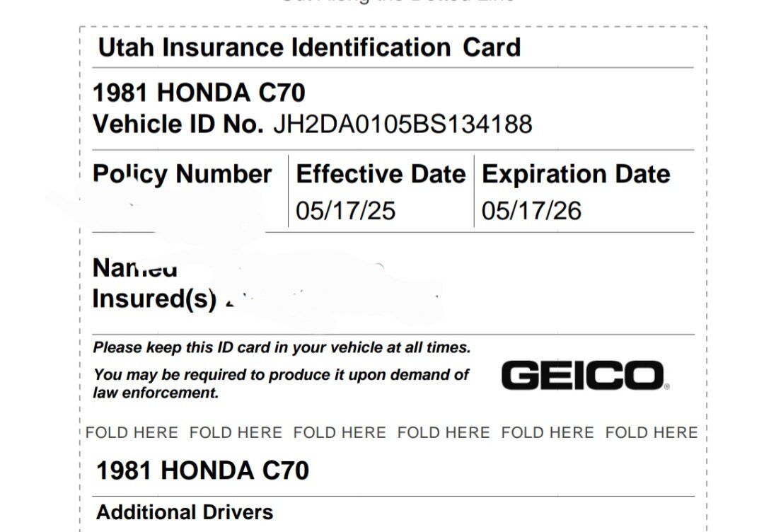Select the 1981 HONDA C70 heading below fold
The height and width of the screenshot is (532, 764).
pos(202,470)
